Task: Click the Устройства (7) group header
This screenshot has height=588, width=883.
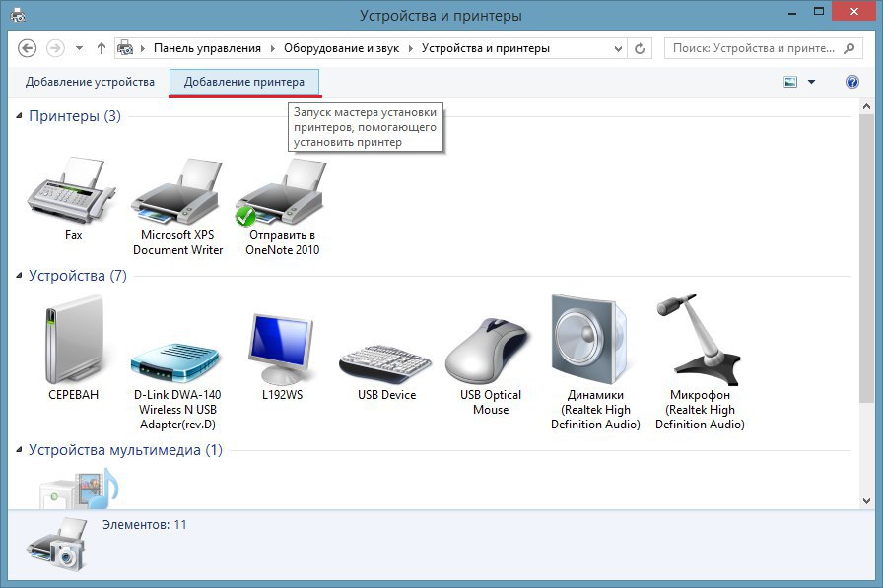Action: click(78, 276)
